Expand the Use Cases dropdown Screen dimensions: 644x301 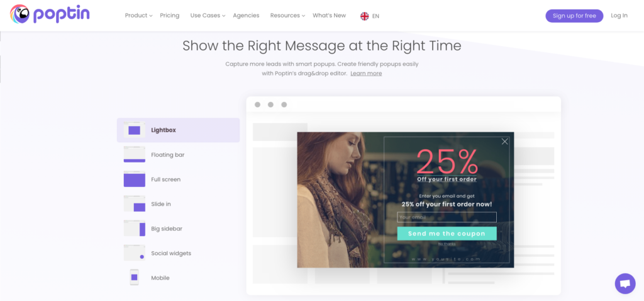tap(208, 16)
